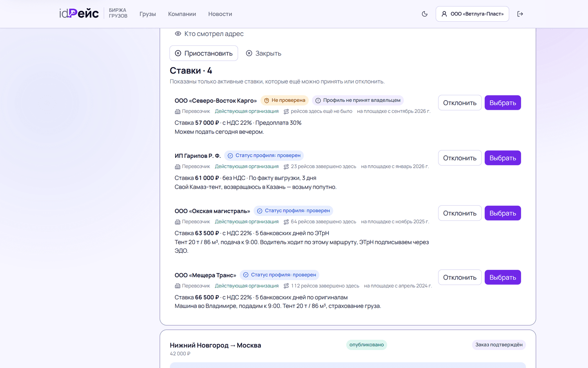This screenshot has width=588, height=368.
Task: Click the Не проверена warning badge
Action: (285, 100)
